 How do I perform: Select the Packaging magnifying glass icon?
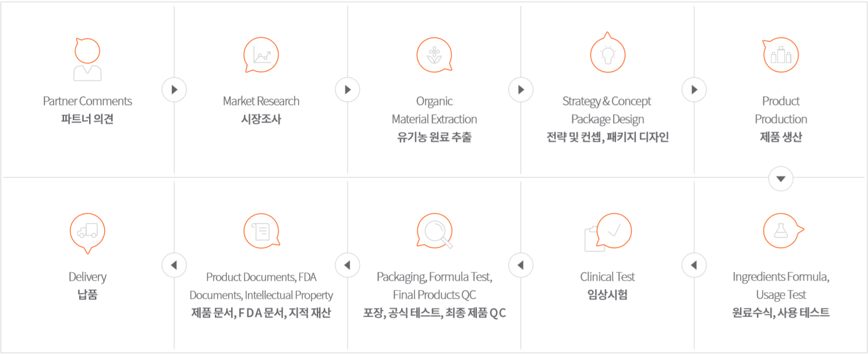pyautogui.click(x=434, y=232)
